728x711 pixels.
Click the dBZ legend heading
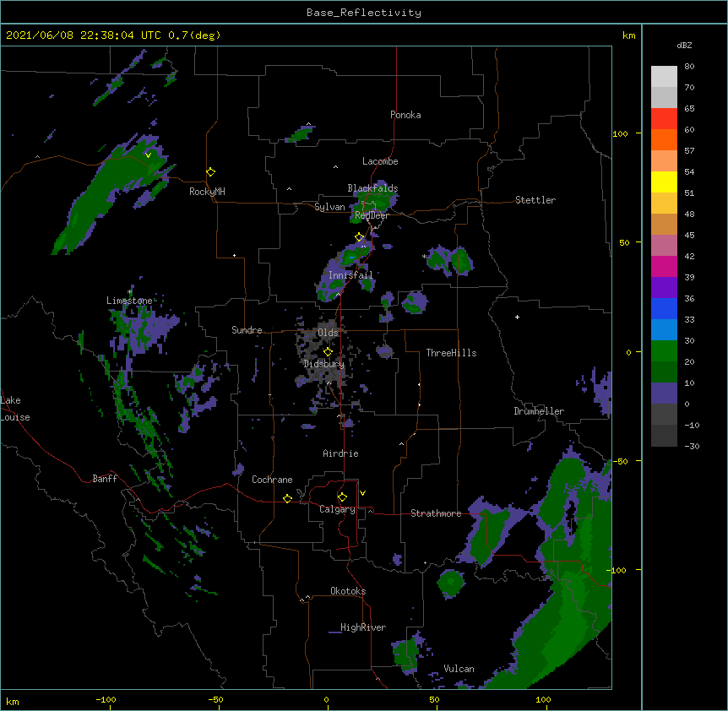[684, 46]
